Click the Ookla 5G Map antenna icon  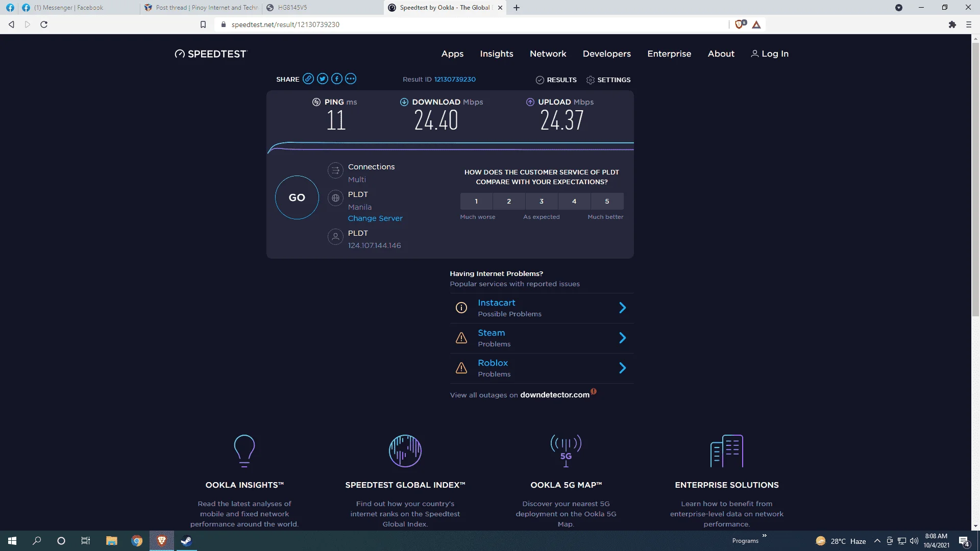(x=566, y=451)
